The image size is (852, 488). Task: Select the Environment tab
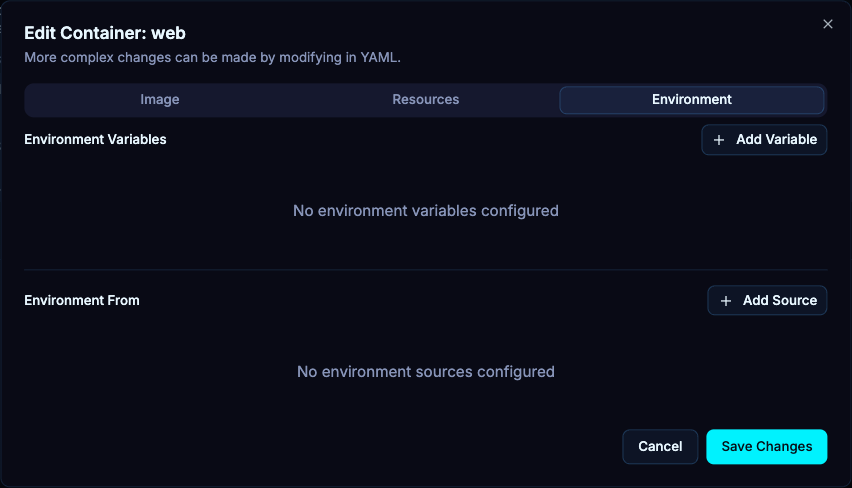[692, 99]
